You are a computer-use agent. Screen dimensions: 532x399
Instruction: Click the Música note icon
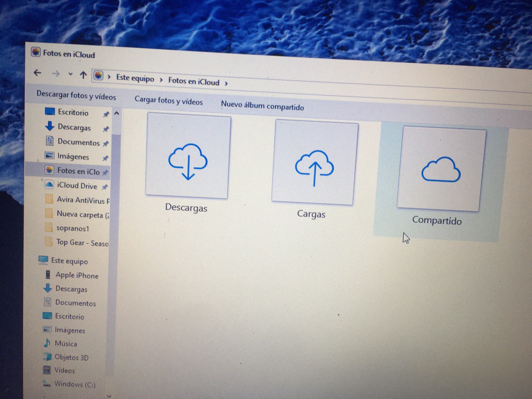[47, 343]
